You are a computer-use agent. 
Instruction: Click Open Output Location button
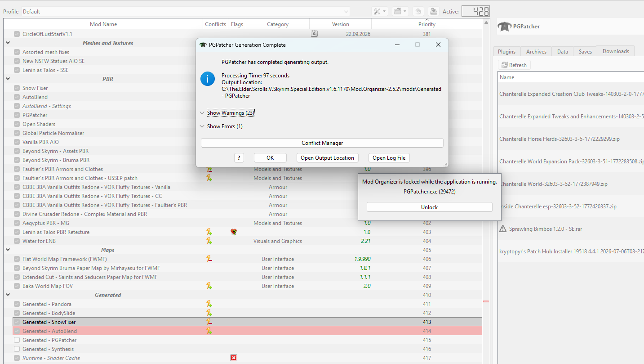(328, 158)
